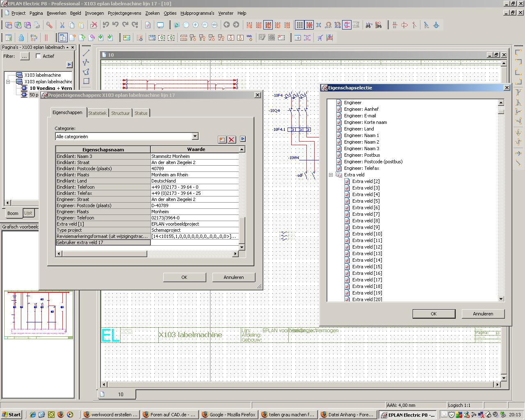Switch to the Status tab
Viewport: 525px width, 420px height.
[141, 113]
